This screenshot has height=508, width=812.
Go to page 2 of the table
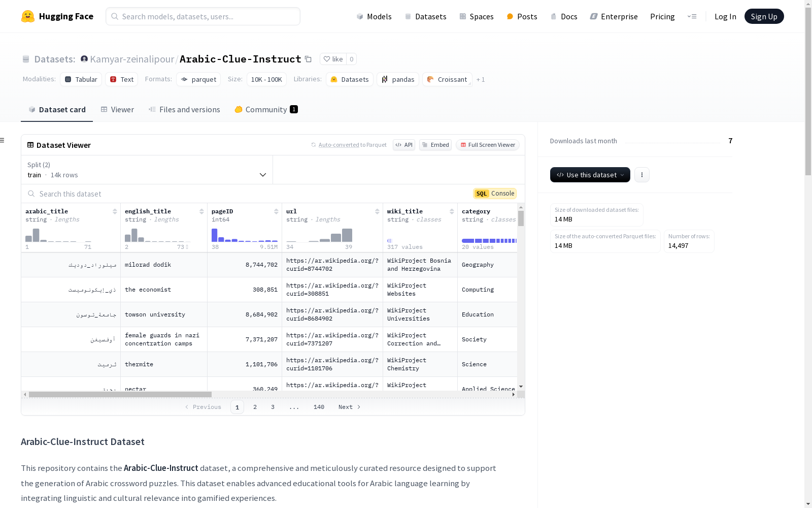[x=255, y=407]
